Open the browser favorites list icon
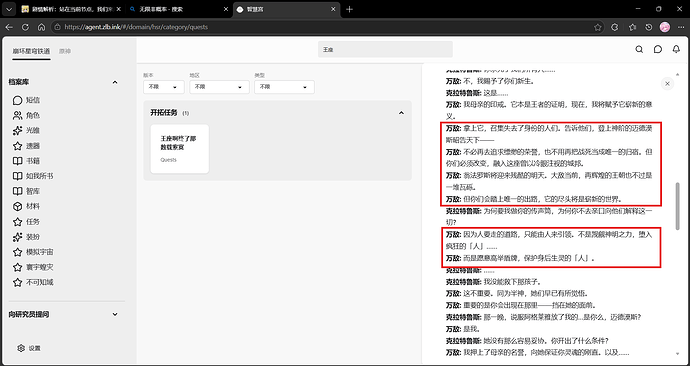This screenshot has width=690, height=366. click(x=633, y=27)
